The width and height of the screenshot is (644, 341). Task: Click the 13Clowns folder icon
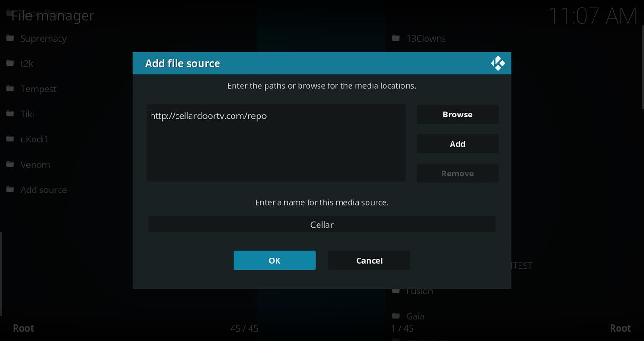pos(396,38)
